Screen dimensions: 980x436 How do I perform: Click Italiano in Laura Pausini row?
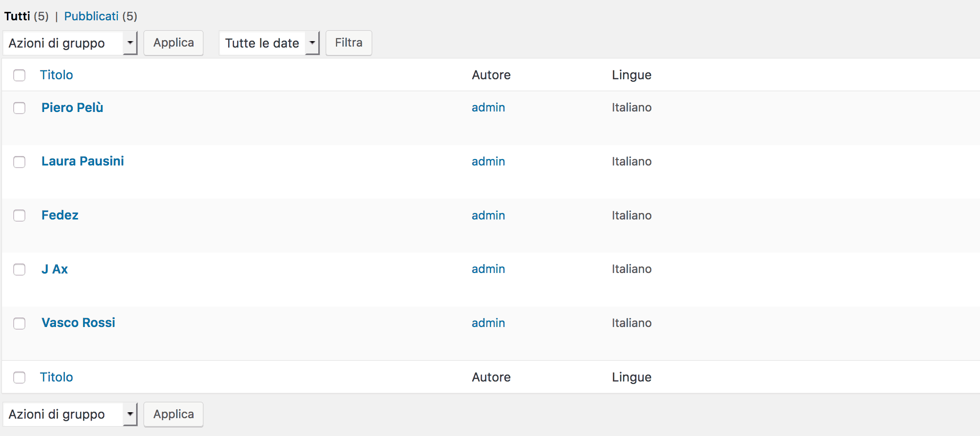[632, 162]
